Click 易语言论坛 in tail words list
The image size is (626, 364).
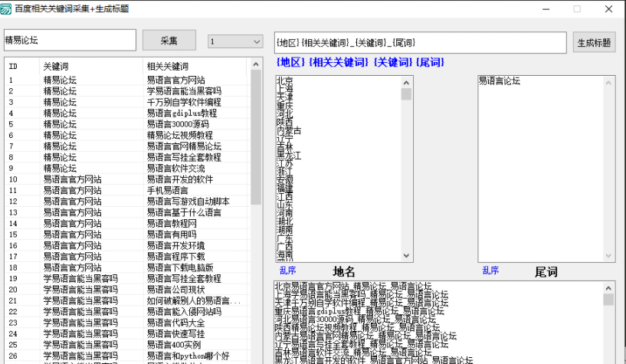500,81
